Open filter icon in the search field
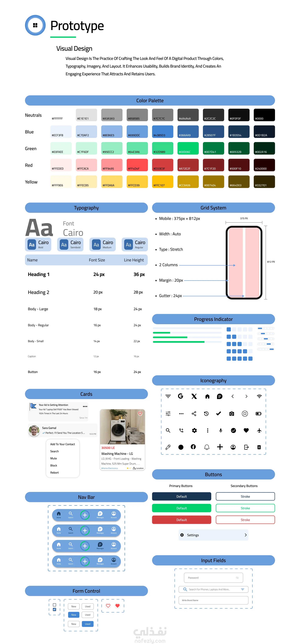 (242, 589)
